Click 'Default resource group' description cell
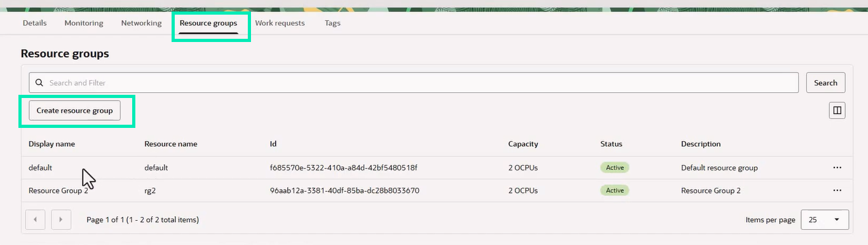Viewport: 868px width, 245px height. [719, 167]
